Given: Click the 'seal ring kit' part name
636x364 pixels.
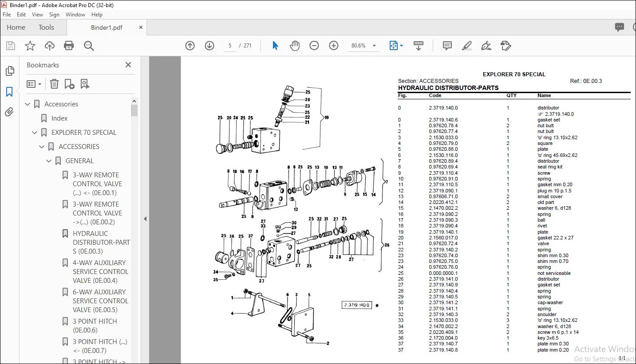Looking at the screenshot, I should click(550, 167).
